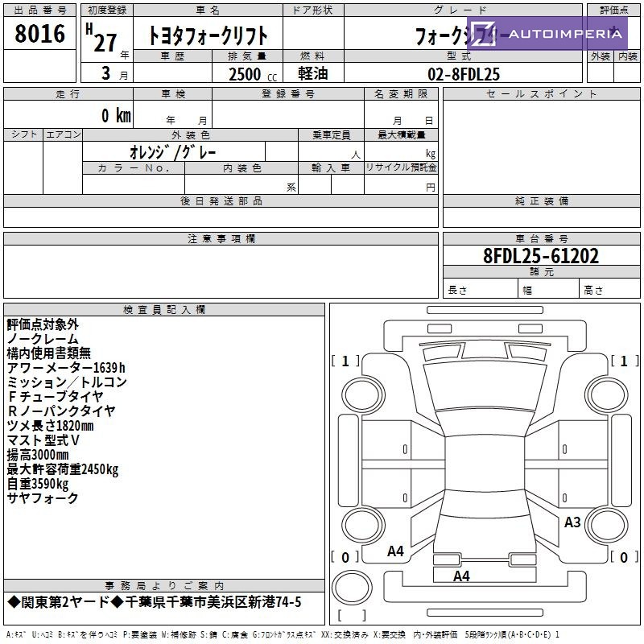Viewport: 644px width, 644px height.
Task: Click the damage code legend at bottom
Action: [x=283, y=634]
